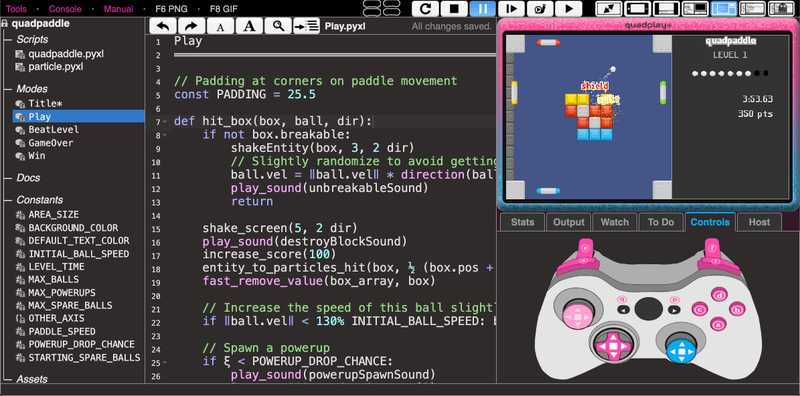Fold the hit_box function at line 7
Viewport: 800px width, 396px height.
(165, 122)
